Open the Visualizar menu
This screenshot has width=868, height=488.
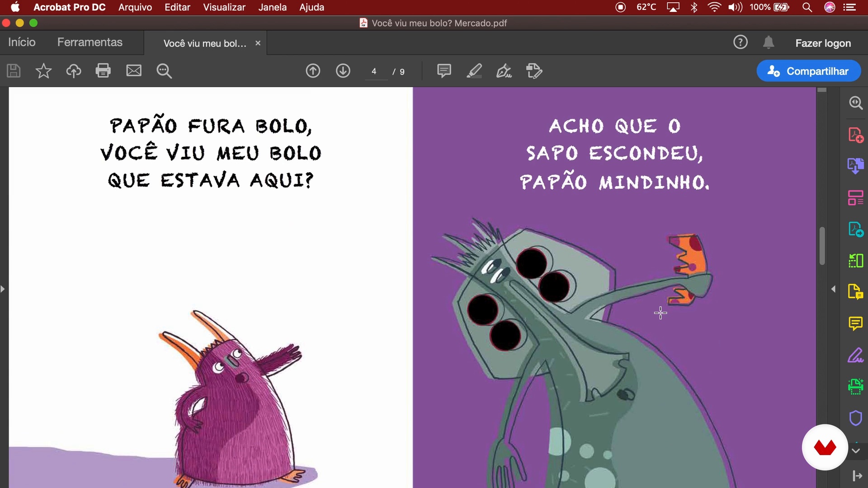point(224,7)
